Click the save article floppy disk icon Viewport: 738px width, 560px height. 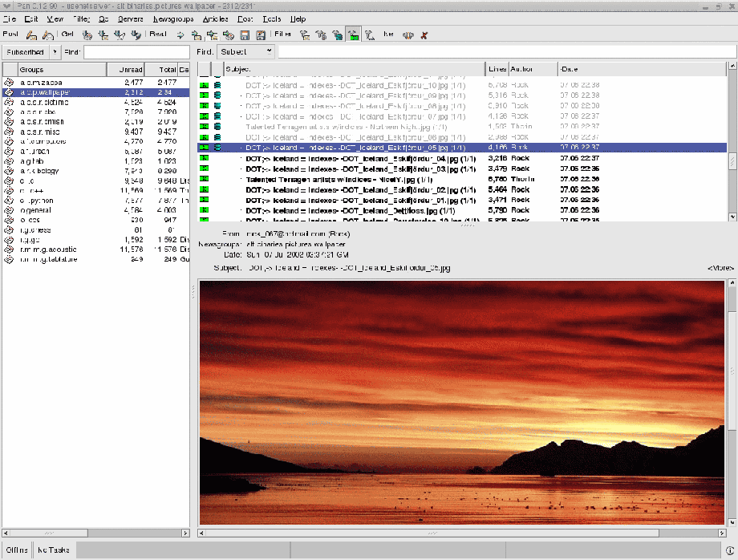245,35
